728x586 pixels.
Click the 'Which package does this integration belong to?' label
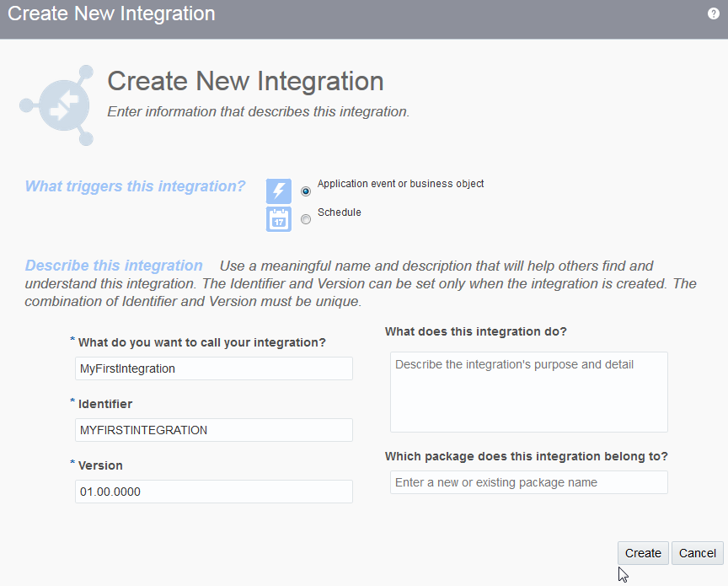click(x=526, y=456)
